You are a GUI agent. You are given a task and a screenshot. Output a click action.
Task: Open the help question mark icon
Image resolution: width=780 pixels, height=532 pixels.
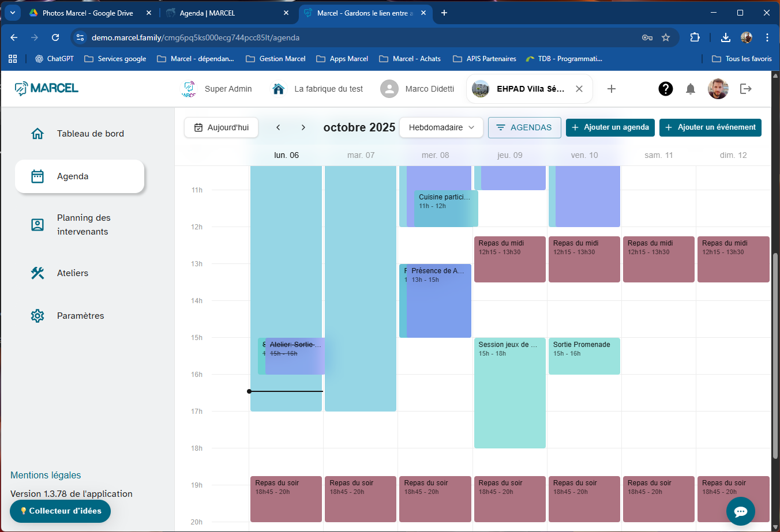(x=665, y=89)
